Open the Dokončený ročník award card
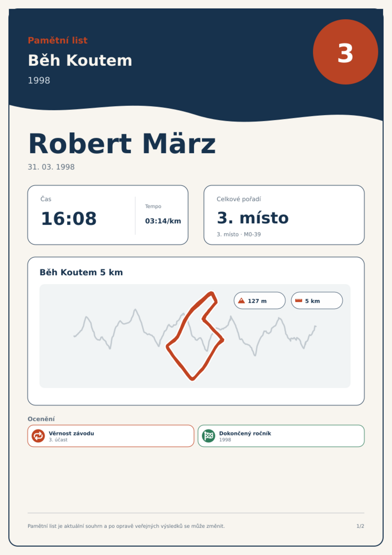The width and height of the screenshot is (392, 555). click(281, 436)
